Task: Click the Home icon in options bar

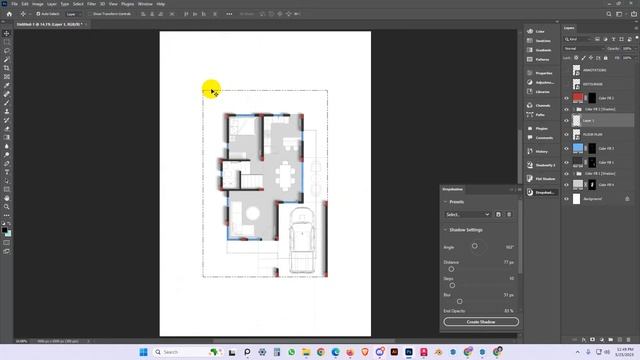Action: coord(9,14)
